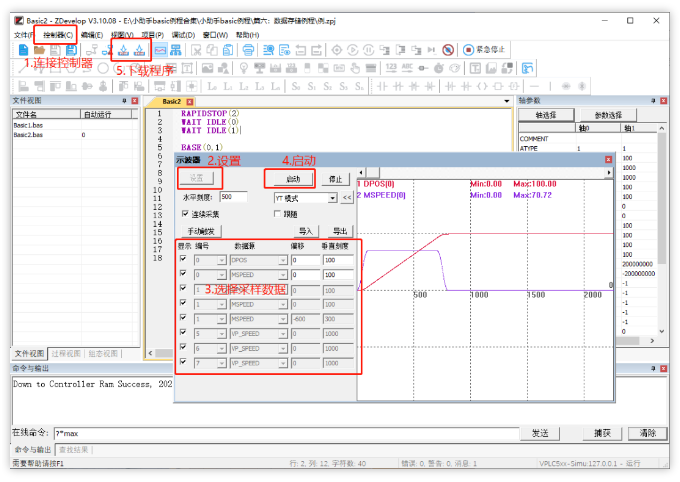The width and height of the screenshot is (680, 482).
Task: Click the Open folder icon
Action: click(x=39, y=50)
